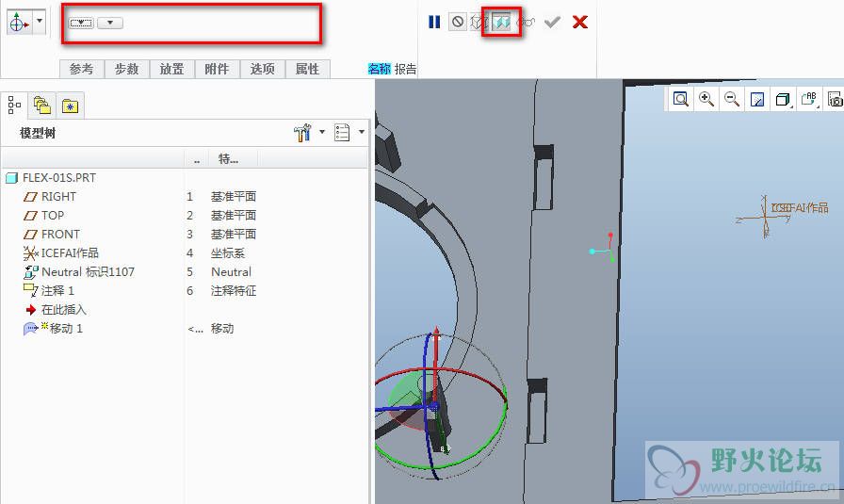Click the Neutral type cell in row 5
Image resolution: width=844 pixels, height=504 pixels.
coord(231,272)
